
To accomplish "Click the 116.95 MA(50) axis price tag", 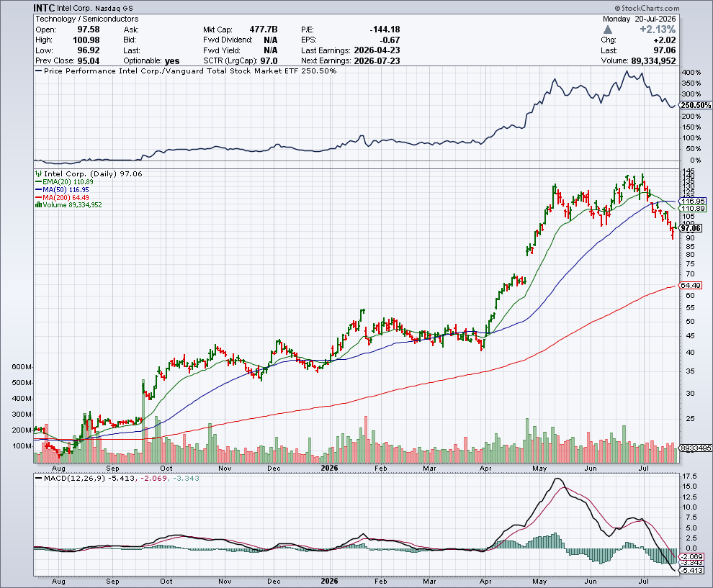I will (692, 202).
